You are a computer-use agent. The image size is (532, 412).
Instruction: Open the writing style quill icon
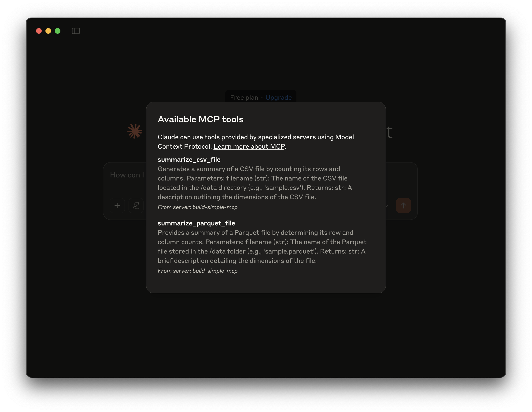pyautogui.click(x=136, y=206)
